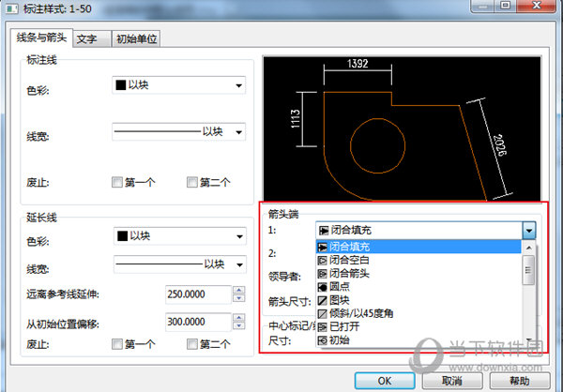The height and width of the screenshot is (392, 563).
Task: Choose the 图块 list entry text
Action: tap(340, 300)
